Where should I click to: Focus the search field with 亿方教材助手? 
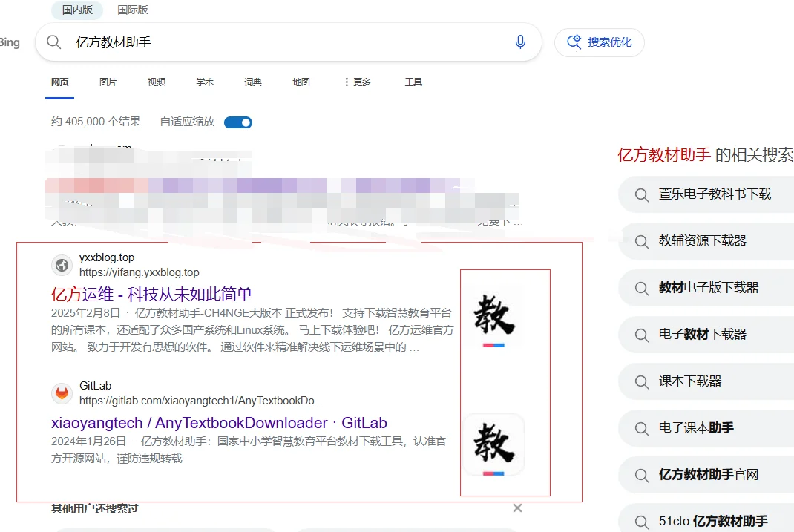click(x=289, y=42)
